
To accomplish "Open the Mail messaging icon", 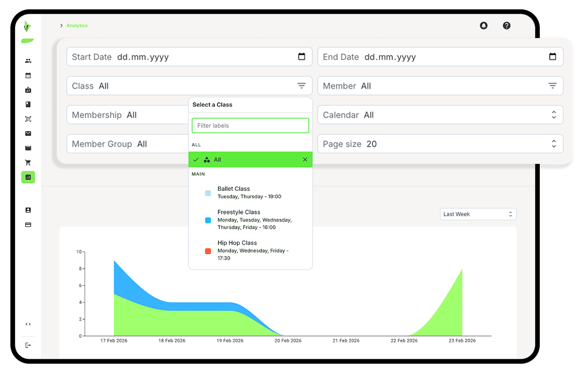I will tap(28, 133).
